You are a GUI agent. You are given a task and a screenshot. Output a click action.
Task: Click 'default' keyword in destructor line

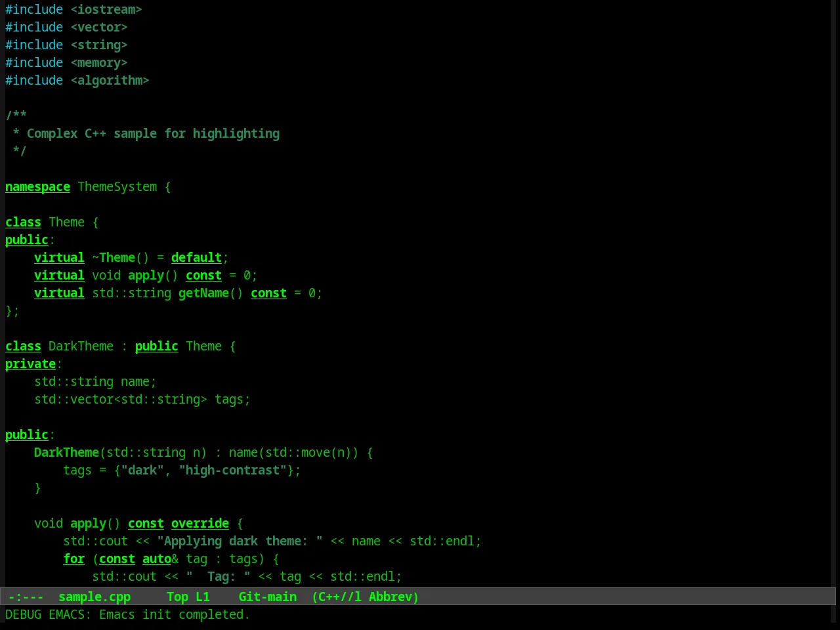coord(196,257)
